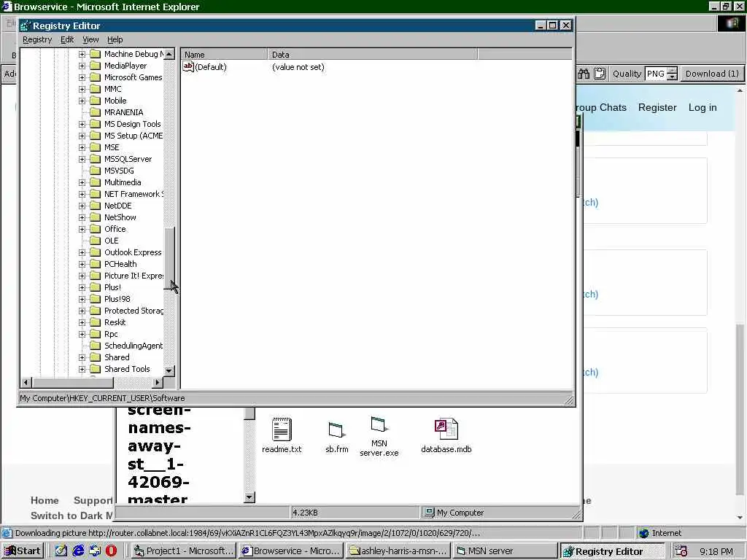Click the Show Desktop quick launch icon
The width and height of the screenshot is (747, 560).
61,551
